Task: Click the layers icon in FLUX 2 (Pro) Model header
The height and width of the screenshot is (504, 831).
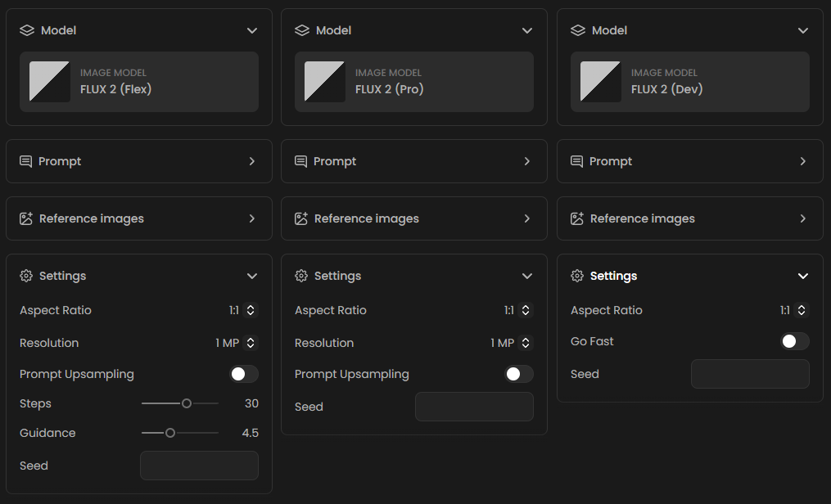Action: pyautogui.click(x=302, y=30)
